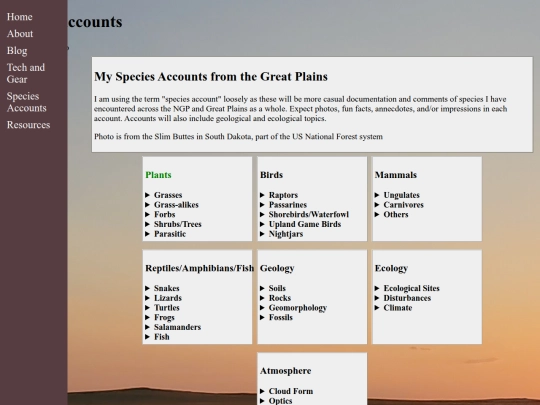Select the Mammals card heading
Screen dimensions: 540x405
click(396, 175)
